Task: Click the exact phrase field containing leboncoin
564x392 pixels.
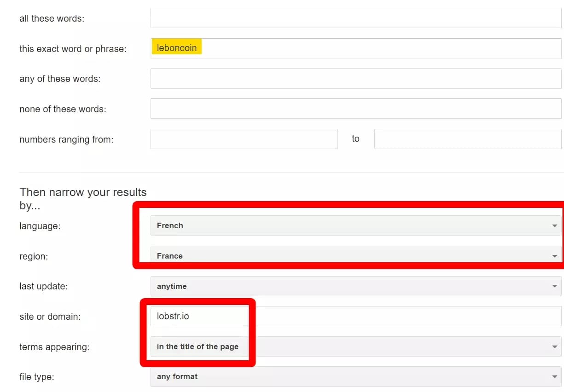Action: coord(355,48)
